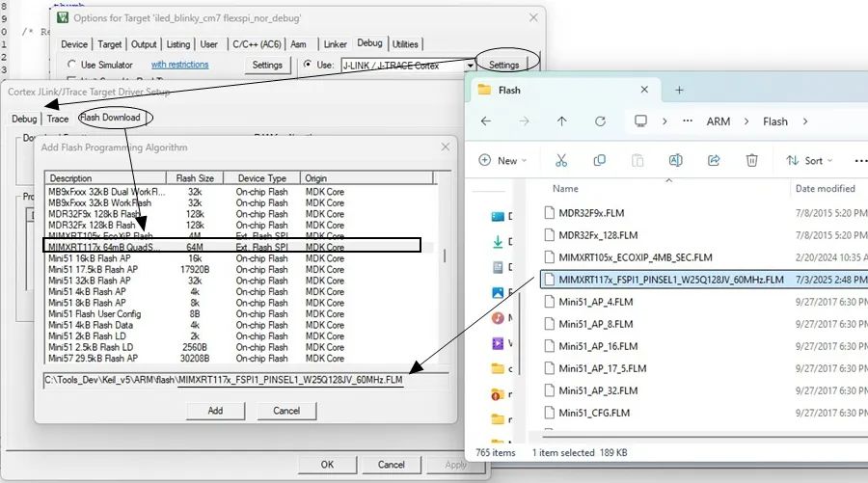868x483 pixels.
Task: Sort algorithms by Description column header
Action: pos(105,178)
